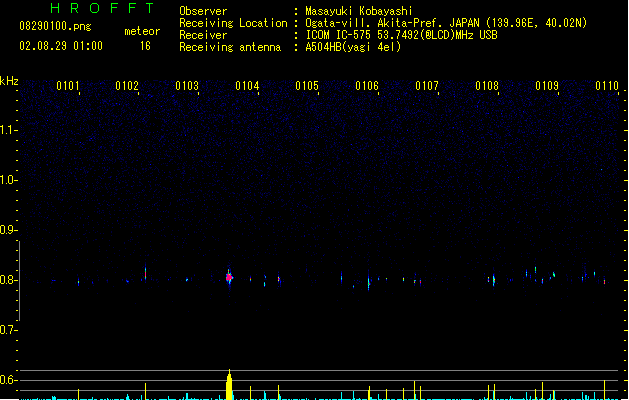Screen dimensions: 629x400
Task: Click the 'Observer' field label
Action: (203, 11)
